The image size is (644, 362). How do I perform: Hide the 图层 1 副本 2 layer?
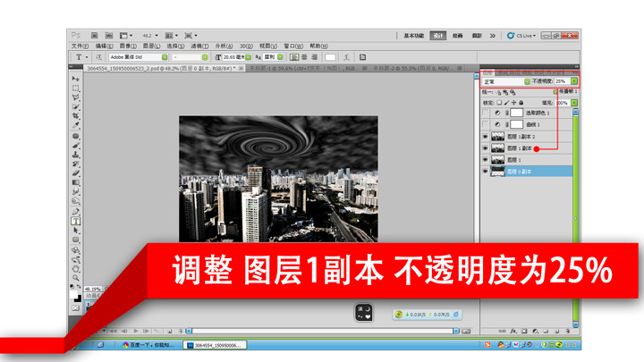[485, 136]
